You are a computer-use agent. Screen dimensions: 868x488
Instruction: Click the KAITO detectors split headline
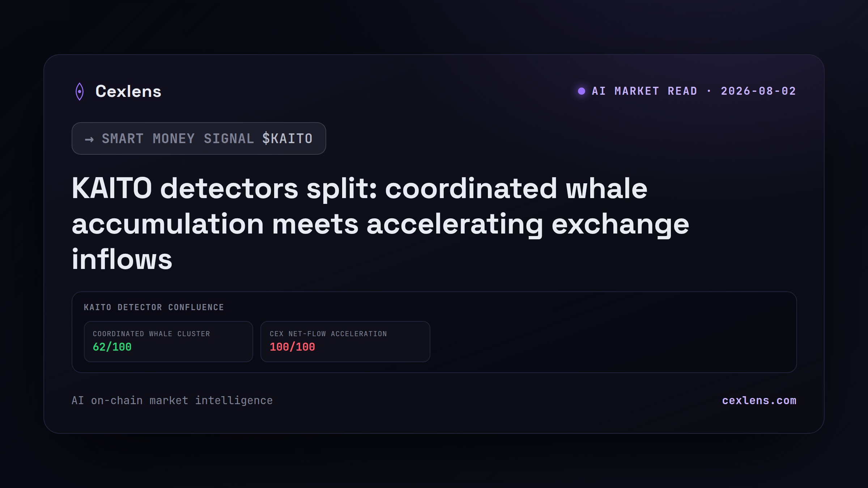380,223
